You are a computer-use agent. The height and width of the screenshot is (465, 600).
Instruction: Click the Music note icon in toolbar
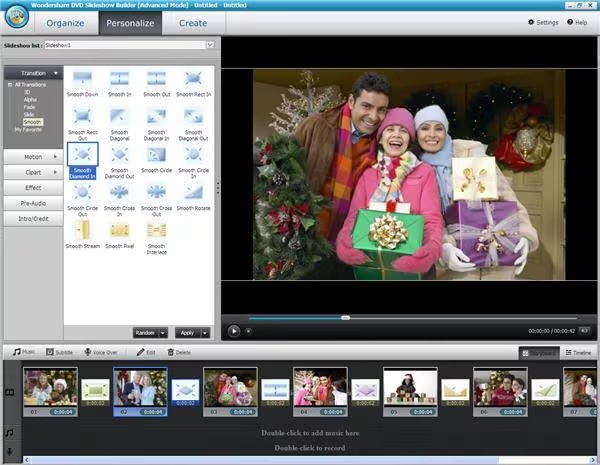(x=16, y=352)
